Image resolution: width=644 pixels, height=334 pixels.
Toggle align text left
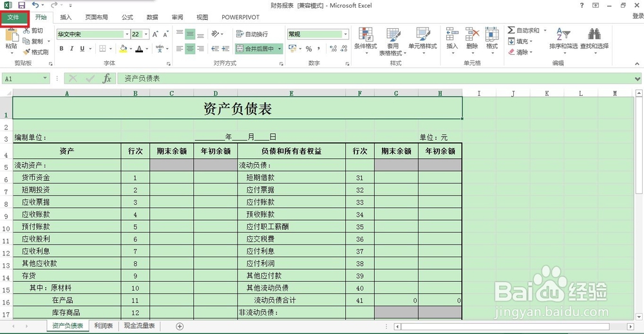click(x=180, y=48)
